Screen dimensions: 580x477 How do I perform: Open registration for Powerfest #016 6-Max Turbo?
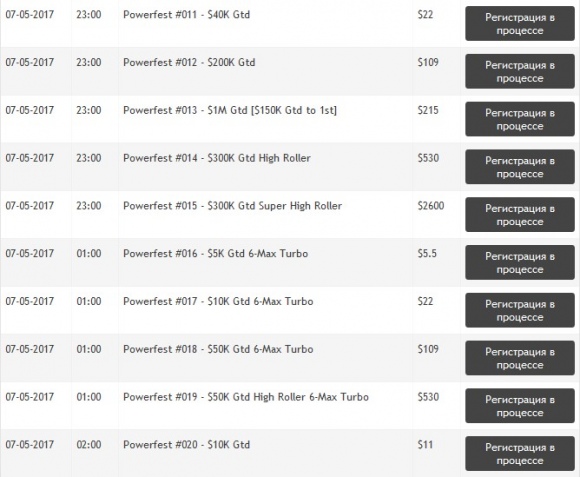(x=520, y=262)
